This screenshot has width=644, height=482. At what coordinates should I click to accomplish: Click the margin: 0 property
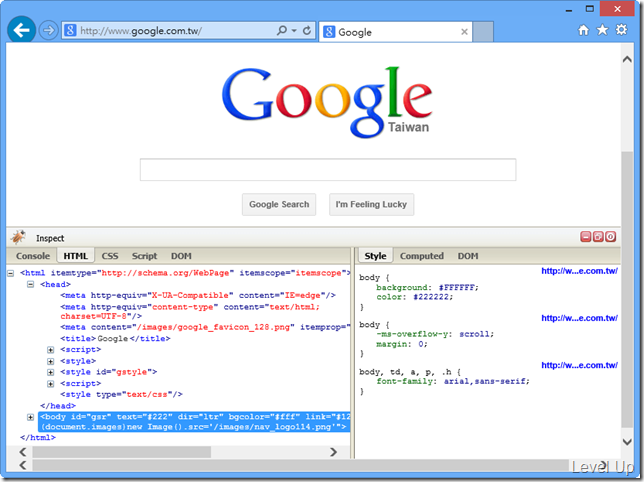coord(402,344)
